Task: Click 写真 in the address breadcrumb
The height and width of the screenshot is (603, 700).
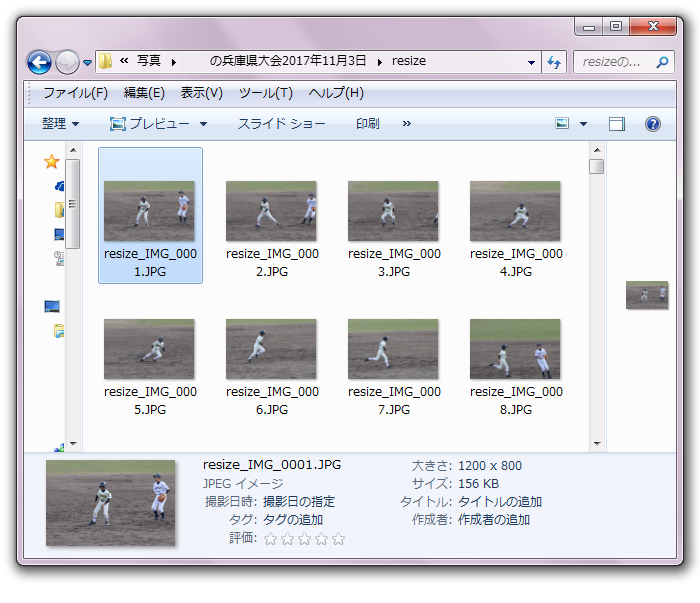Action: [148, 61]
